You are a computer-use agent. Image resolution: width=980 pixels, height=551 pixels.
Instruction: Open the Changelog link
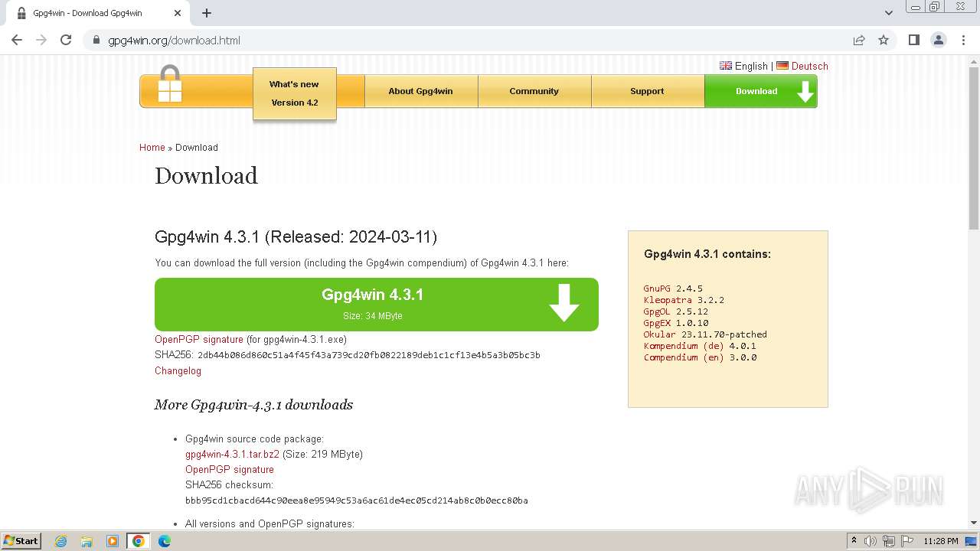pyautogui.click(x=178, y=370)
